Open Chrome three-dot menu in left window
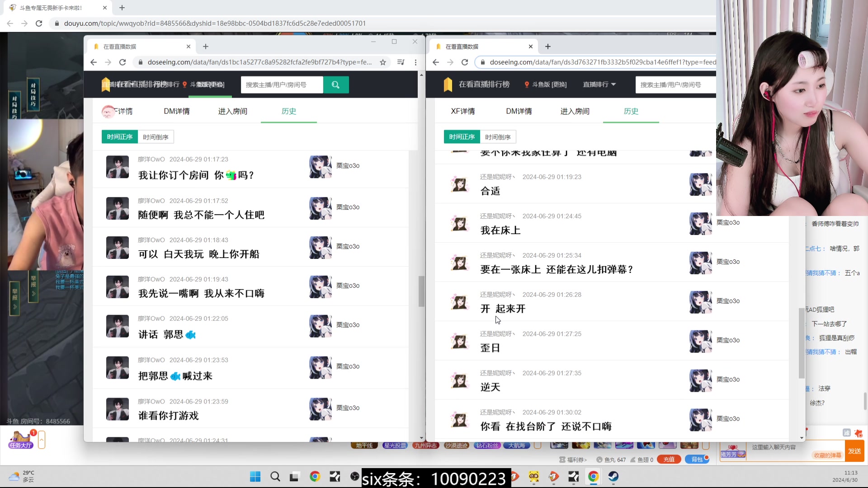The image size is (868, 488). (415, 62)
